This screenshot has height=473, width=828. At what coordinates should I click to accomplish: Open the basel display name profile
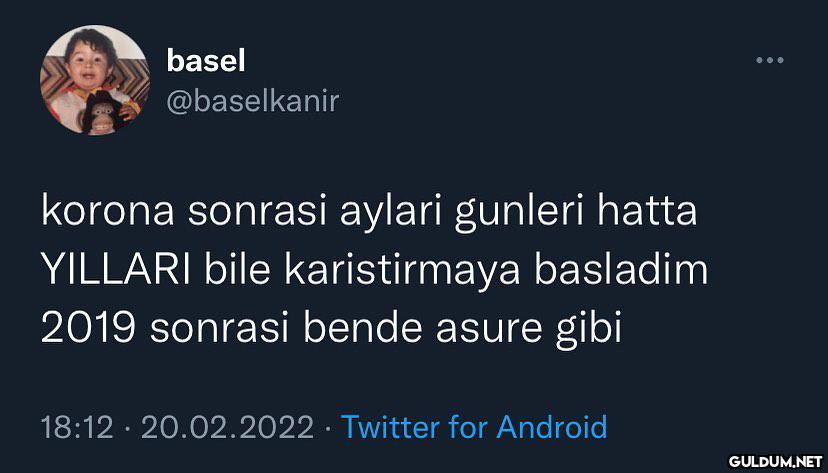click(206, 62)
